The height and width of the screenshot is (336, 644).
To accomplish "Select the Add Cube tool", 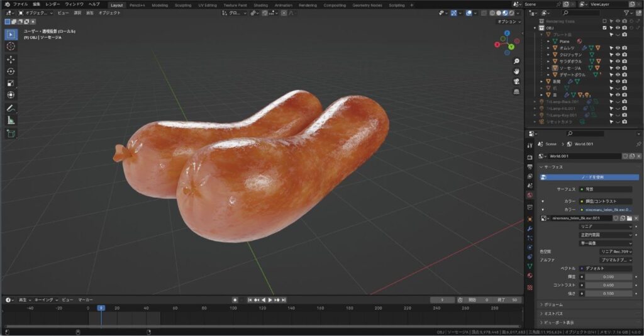I will (11, 133).
